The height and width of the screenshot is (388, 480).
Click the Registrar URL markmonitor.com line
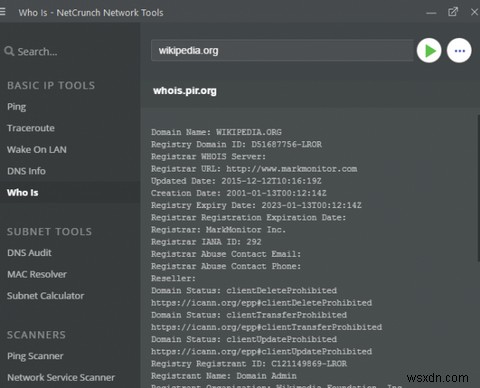click(254, 169)
